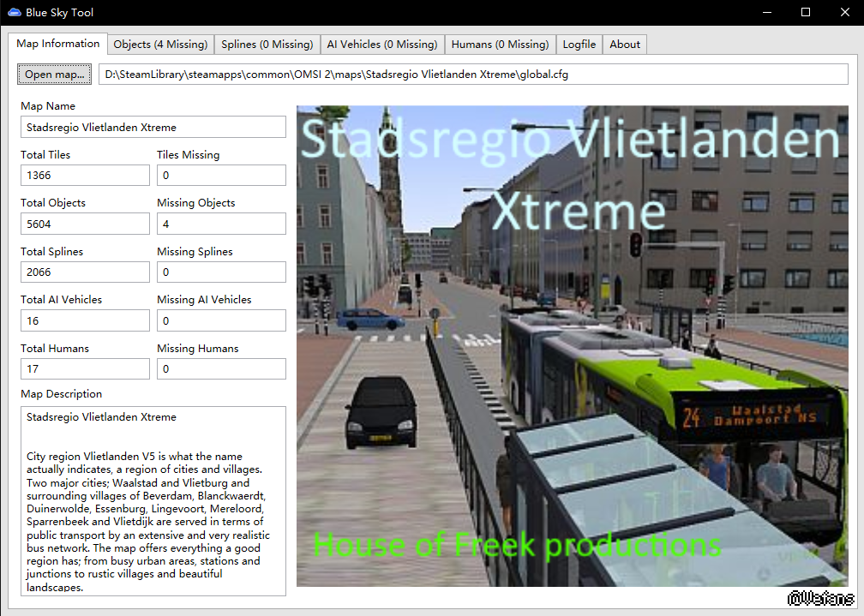Click the Missing Objects label
864x616 pixels.
pos(196,203)
